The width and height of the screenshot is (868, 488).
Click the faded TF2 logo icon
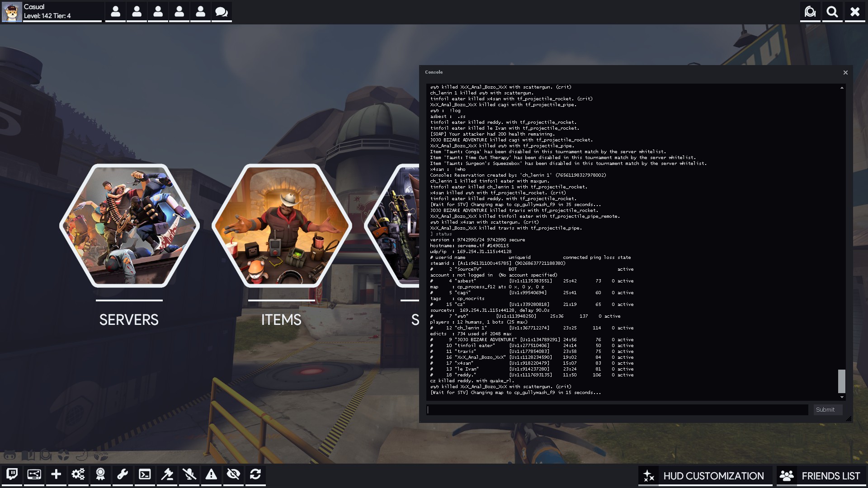pos(64,455)
